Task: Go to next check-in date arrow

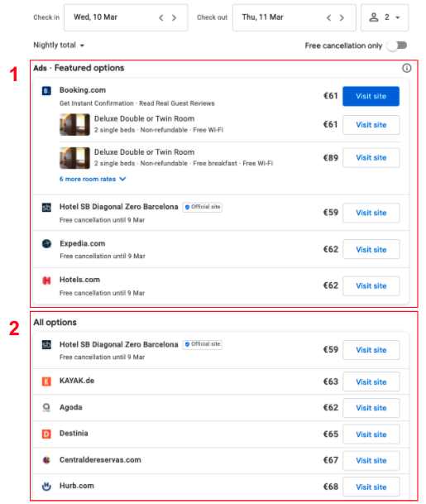Action: pyautogui.click(x=175, y=17)
